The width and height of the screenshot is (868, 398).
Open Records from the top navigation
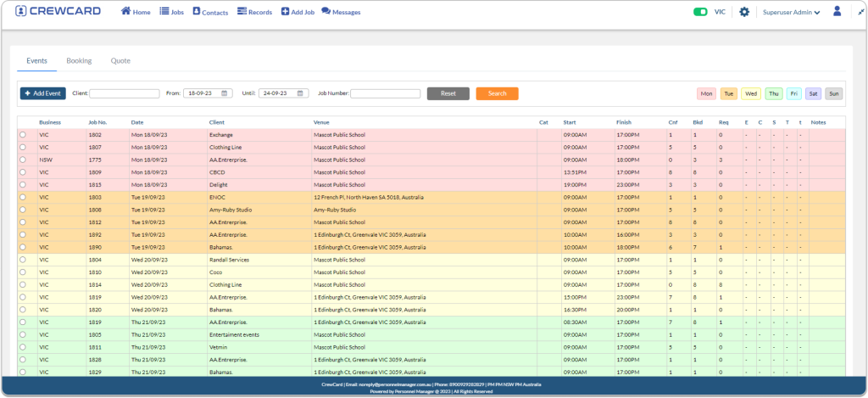tap(242, 12)
